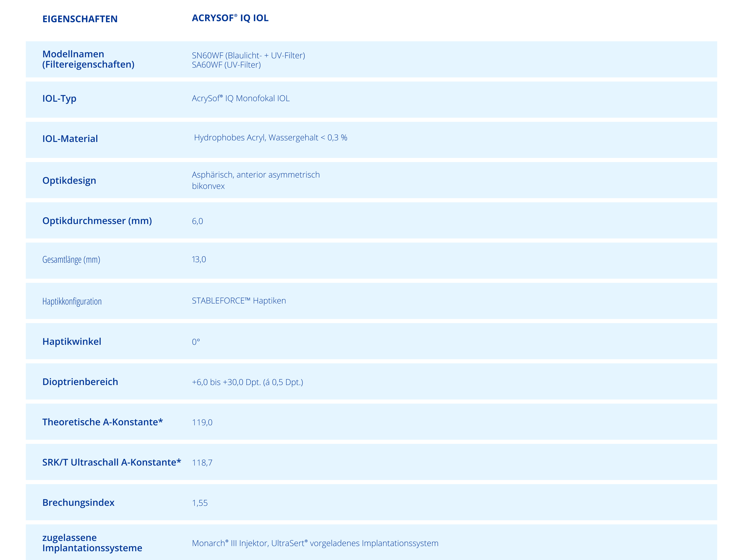Screen dimensions: 743x560
Task: Click SN60WF (Blaulicht- + UV-Filter) text
Action: pyautogui.click(x=248, y=55)
